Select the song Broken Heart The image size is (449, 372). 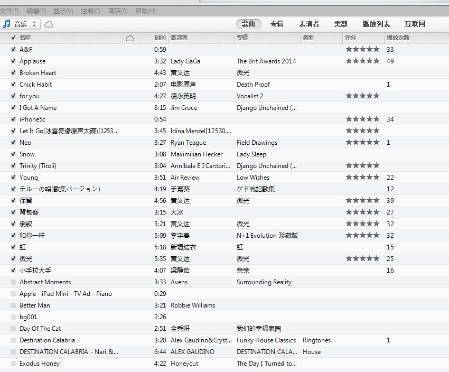pyautogui.click(x=38, y=73)
